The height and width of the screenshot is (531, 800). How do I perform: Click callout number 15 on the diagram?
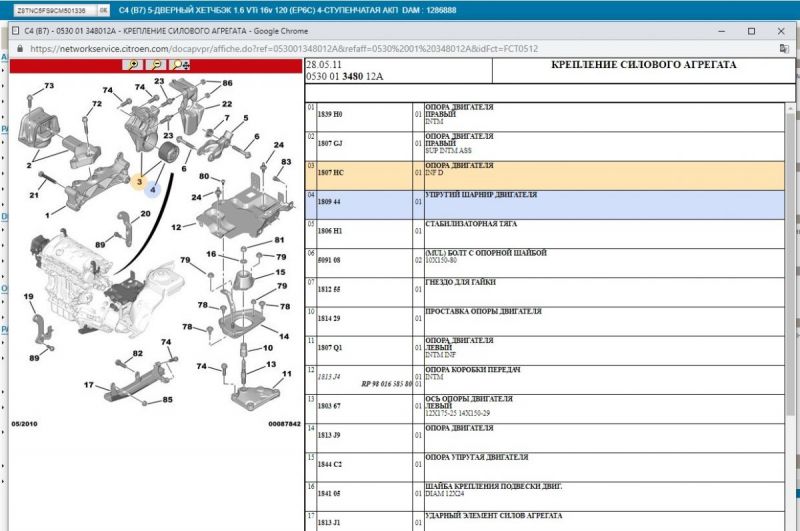coord(281,272)
